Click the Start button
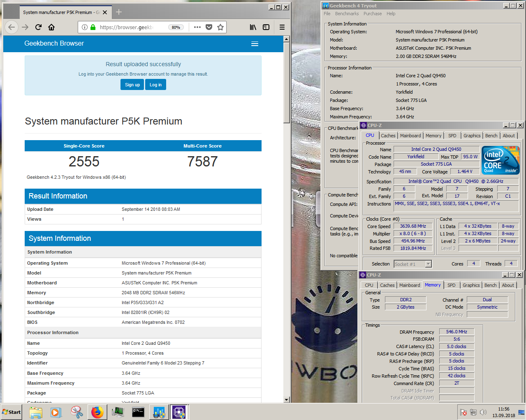Image resolution: width=526 pixels, height=420 pixels. 11,412
